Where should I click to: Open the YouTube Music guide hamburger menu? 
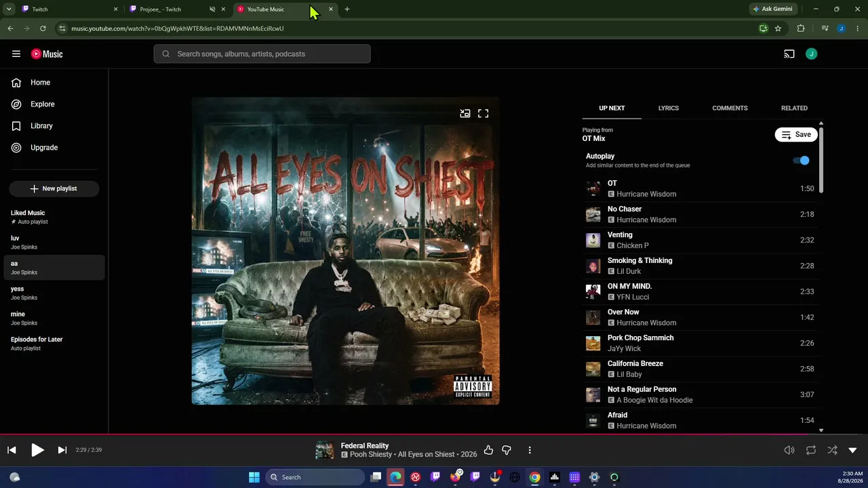(x=16, y=54)
